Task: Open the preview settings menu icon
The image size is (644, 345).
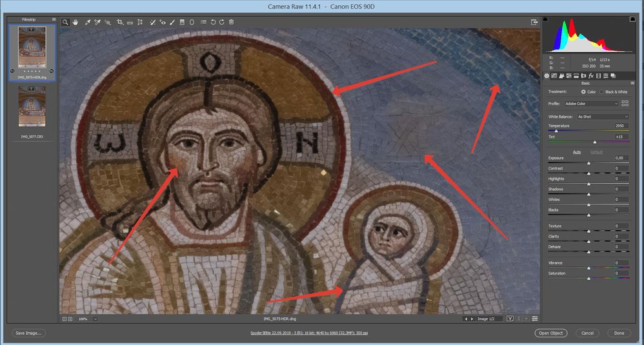Action: point(535,319)
